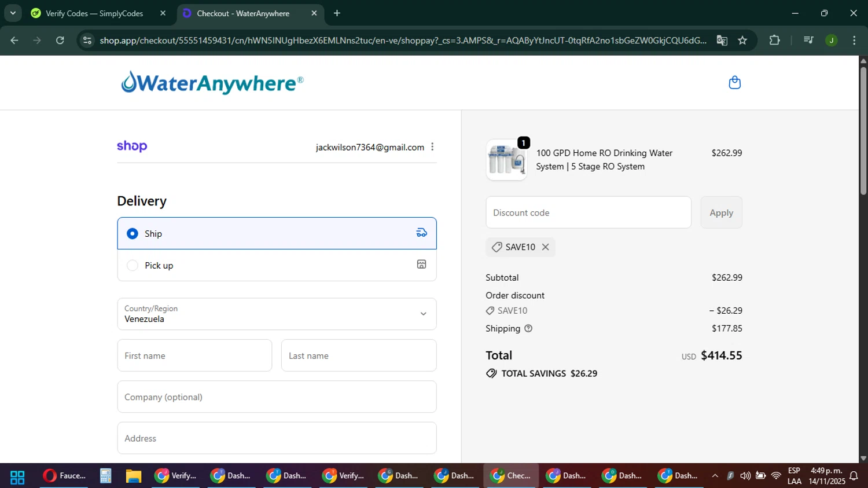868x488 pixels.
Task: Click the Shop logo
Action: pyautogui.click(x=132, y=146)
